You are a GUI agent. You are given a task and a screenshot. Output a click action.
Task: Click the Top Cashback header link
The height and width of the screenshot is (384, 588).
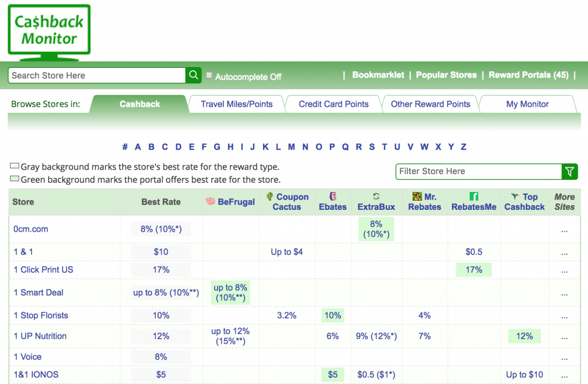[x=524, y=202]
